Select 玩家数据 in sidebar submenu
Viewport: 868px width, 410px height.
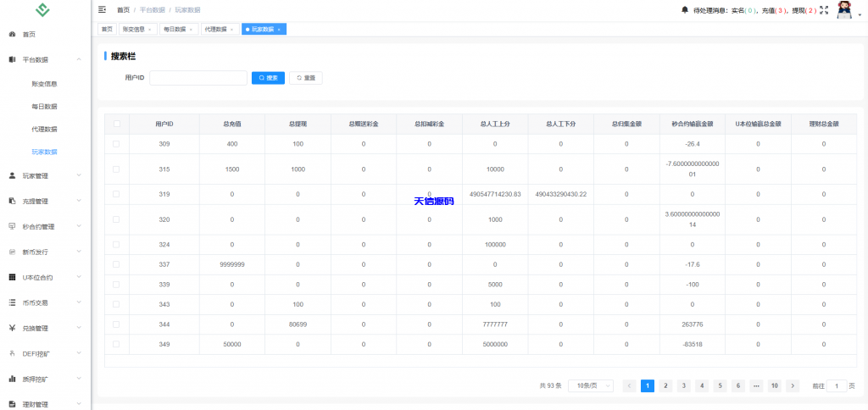(x=45, y=152)
